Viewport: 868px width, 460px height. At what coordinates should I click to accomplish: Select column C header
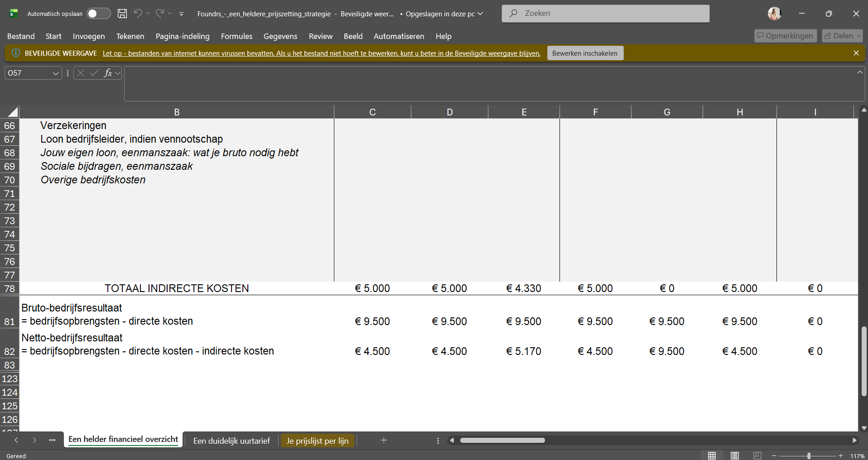(x=372, y=112)
